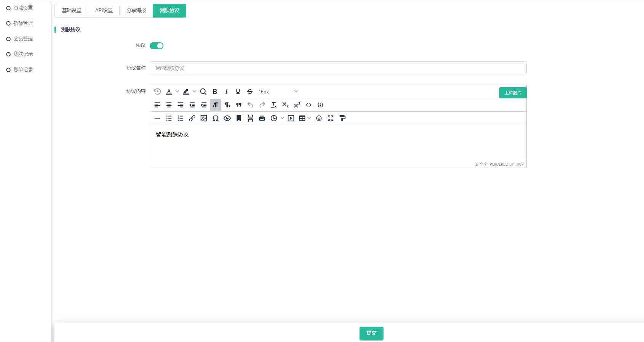Click the 6 个字 word count

point(481,164)
